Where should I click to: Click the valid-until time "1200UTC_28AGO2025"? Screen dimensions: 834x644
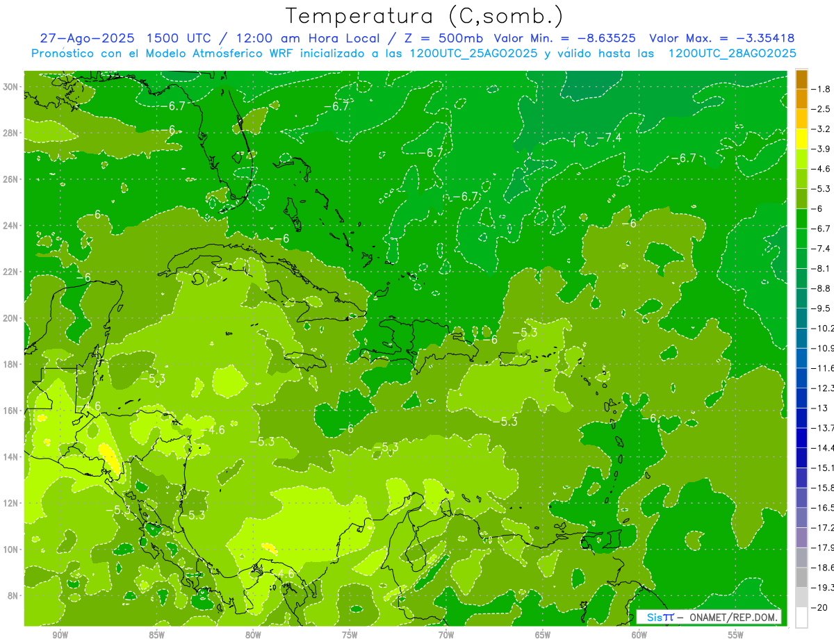coord(732,53)
